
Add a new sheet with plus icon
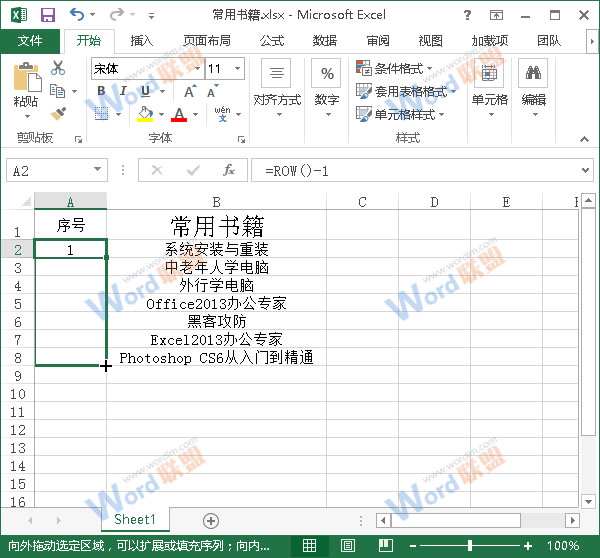[x=210, y=520]
